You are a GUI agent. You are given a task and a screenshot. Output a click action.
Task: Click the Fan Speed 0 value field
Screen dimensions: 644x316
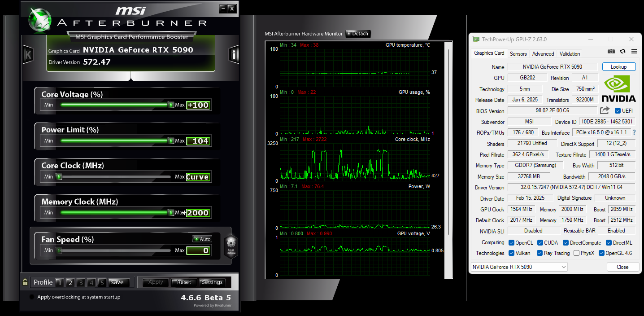pyautogui.click(x=198, y=250)
